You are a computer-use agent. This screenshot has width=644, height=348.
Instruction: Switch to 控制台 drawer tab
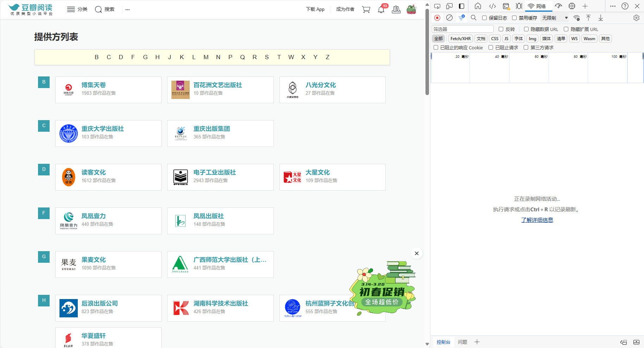tap(443, 342)
